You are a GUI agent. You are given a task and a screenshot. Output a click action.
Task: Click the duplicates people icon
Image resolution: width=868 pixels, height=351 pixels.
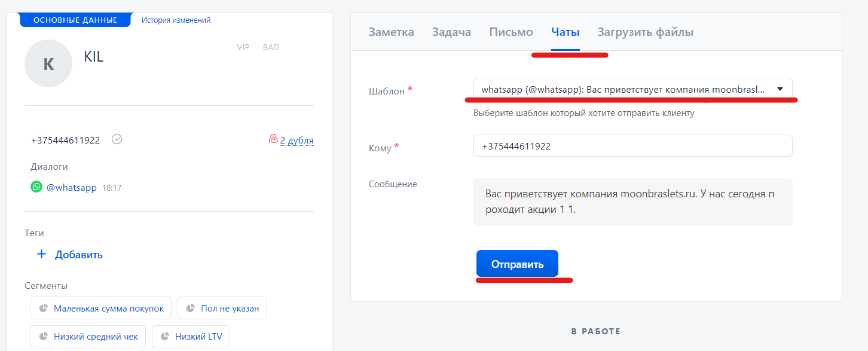273,139
